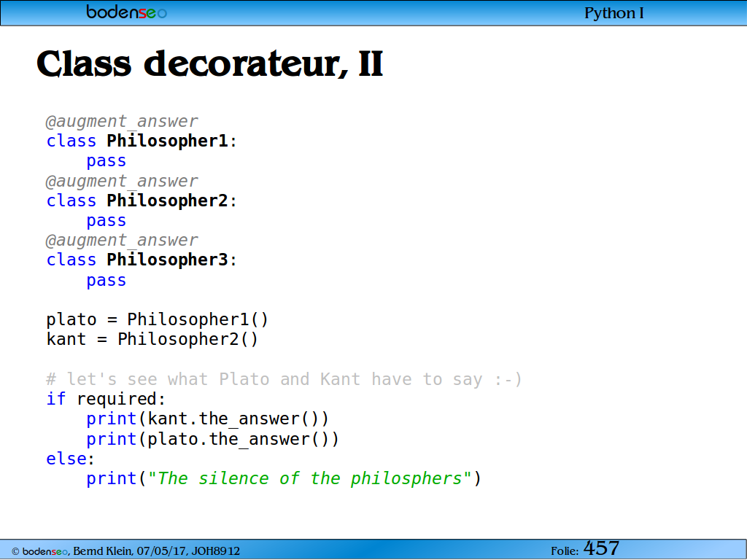This screenshot has height=560, width=747.
Task: Click the line 'print(kant.the_answer())'
Action: coord(207,419)
